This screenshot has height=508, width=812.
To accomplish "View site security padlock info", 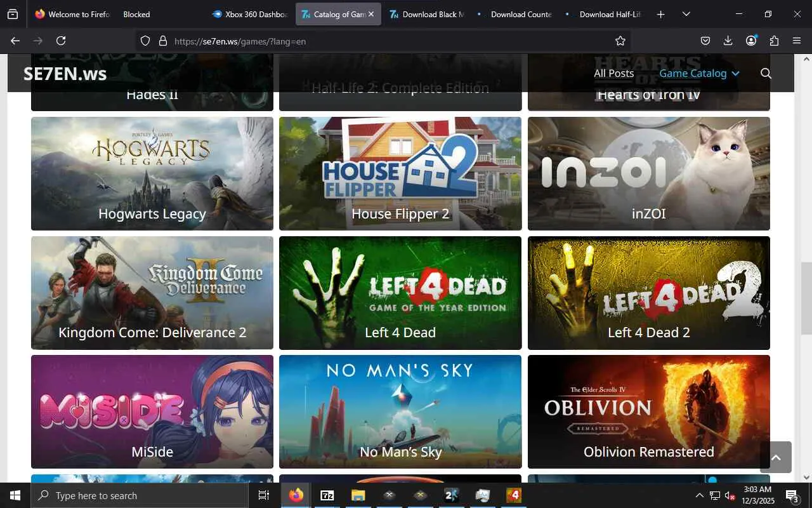I will (x=162, y=41).
